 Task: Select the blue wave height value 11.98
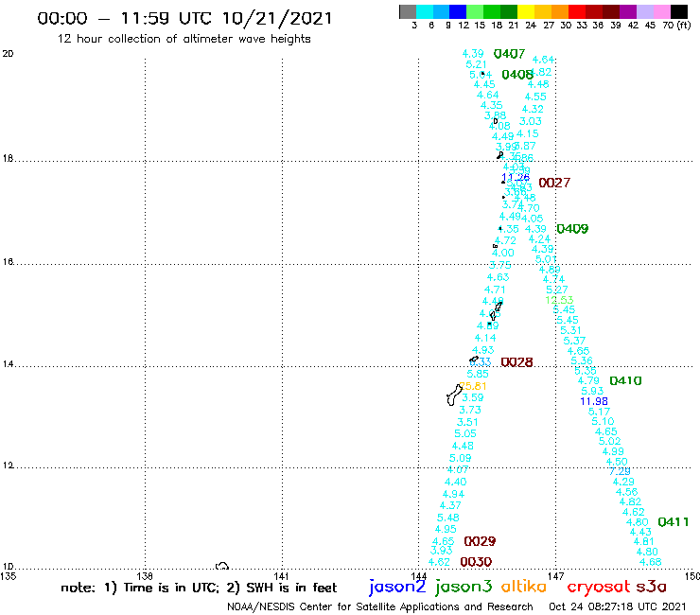click(x=594, y=401)
